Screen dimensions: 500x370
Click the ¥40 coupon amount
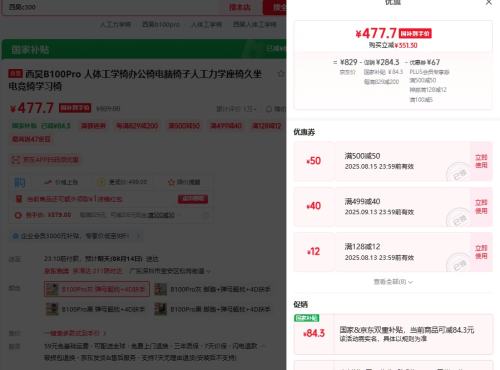(x=313, y=206)
